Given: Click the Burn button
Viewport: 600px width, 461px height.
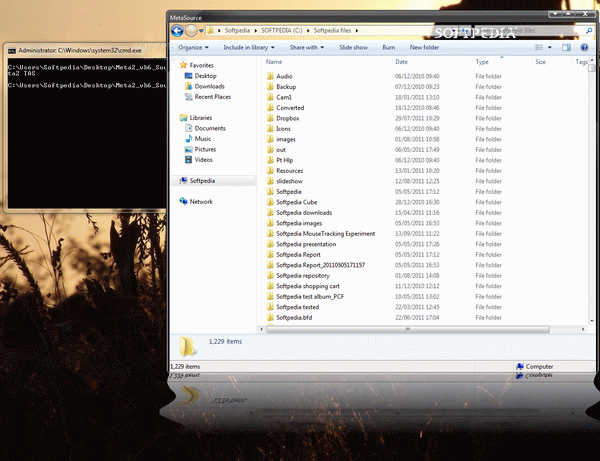Looking at the screenshot, I should point(388,47).
